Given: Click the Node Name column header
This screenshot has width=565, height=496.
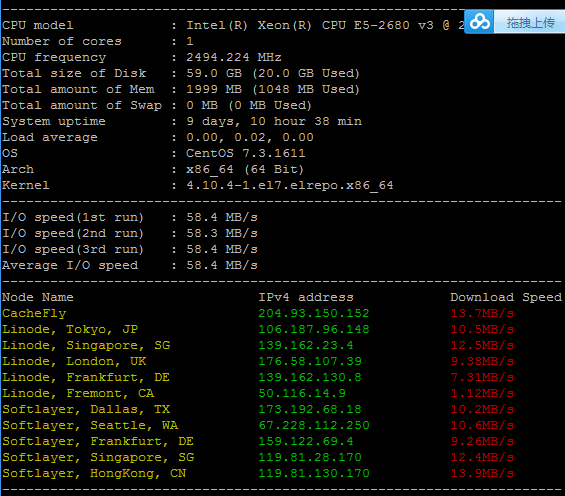Looking at the screenshot, I should point(37,297).
